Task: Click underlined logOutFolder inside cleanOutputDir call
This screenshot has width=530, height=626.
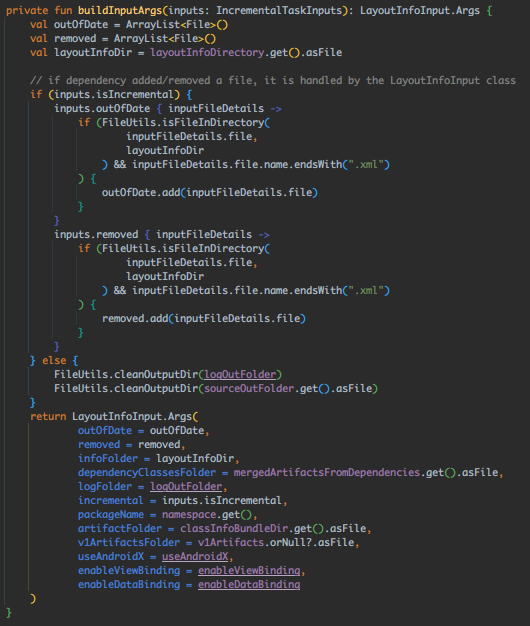Action: 240,374
